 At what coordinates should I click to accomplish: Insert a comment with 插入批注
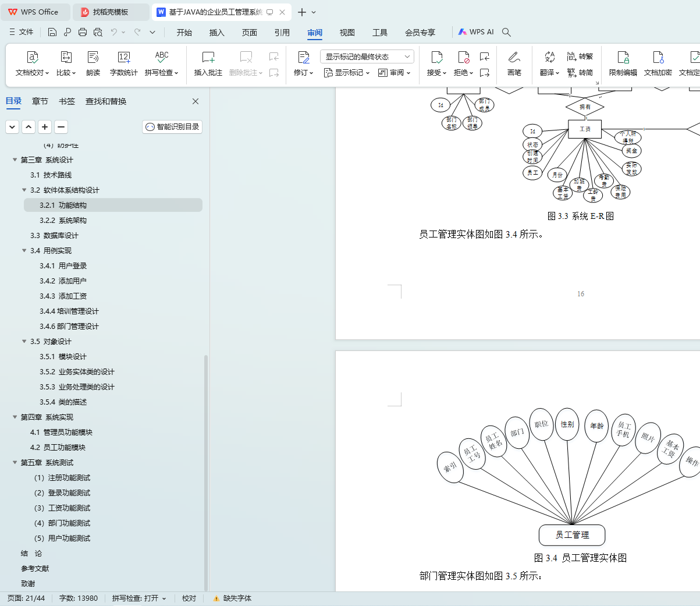208,63
